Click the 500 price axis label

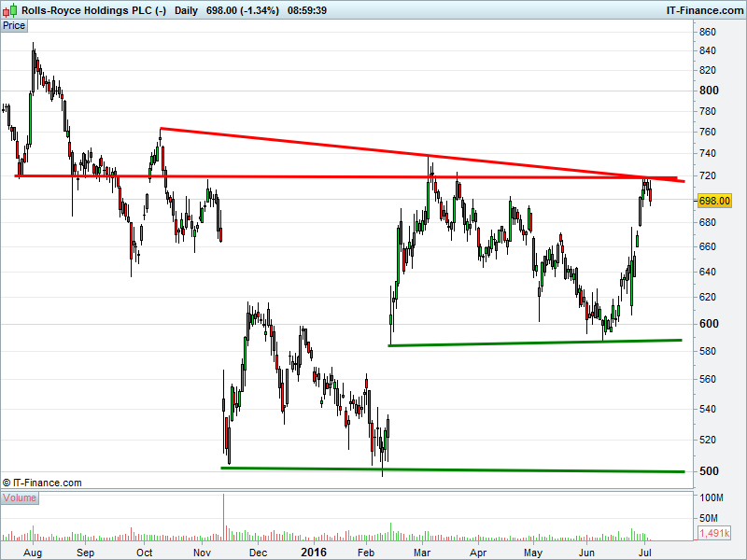coord(709,471)
